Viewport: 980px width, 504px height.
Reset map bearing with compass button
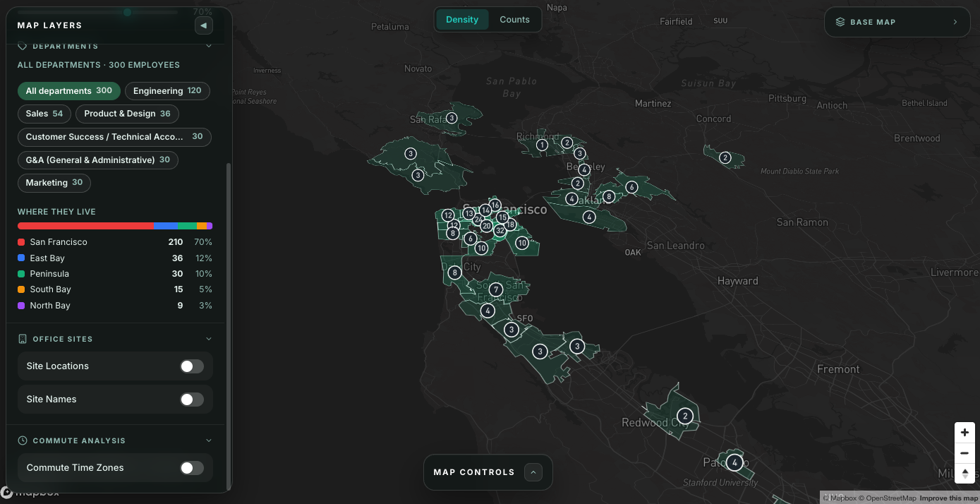964,473
